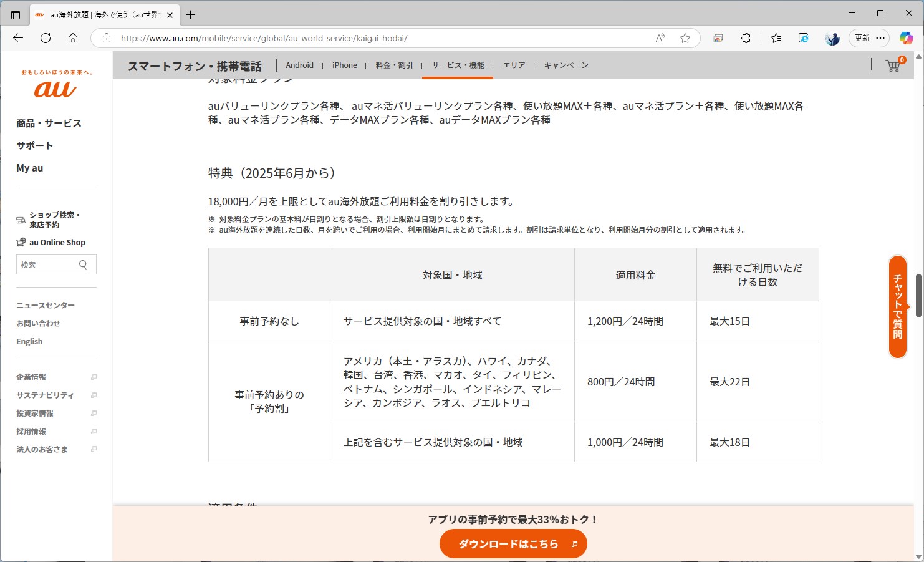Switch site language via the English link
The width and height of the screenshot is (924, 562).
[x=29, y=341]
